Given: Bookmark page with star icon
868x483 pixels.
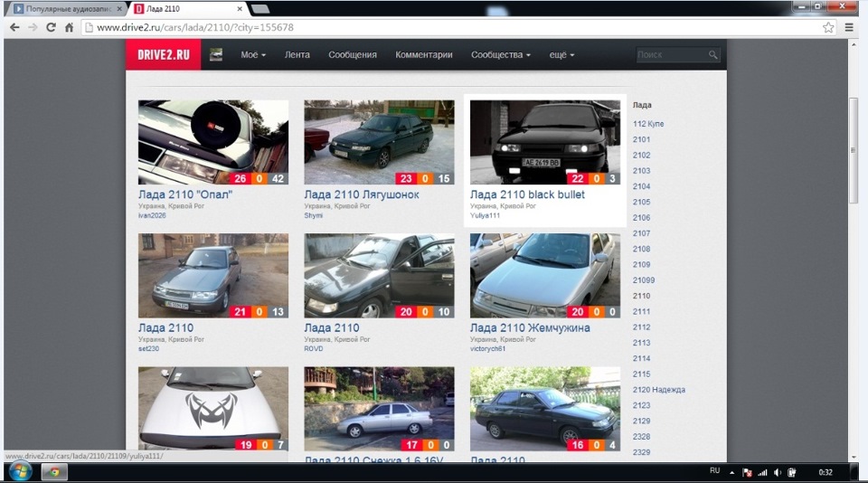Looking at the screenshot, I should pyautogui.click(x=828, y=27).
